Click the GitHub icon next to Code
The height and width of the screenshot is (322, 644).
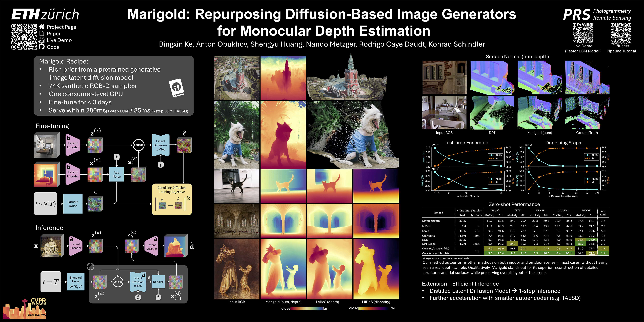pyautogui.click(x=42, y=47)
